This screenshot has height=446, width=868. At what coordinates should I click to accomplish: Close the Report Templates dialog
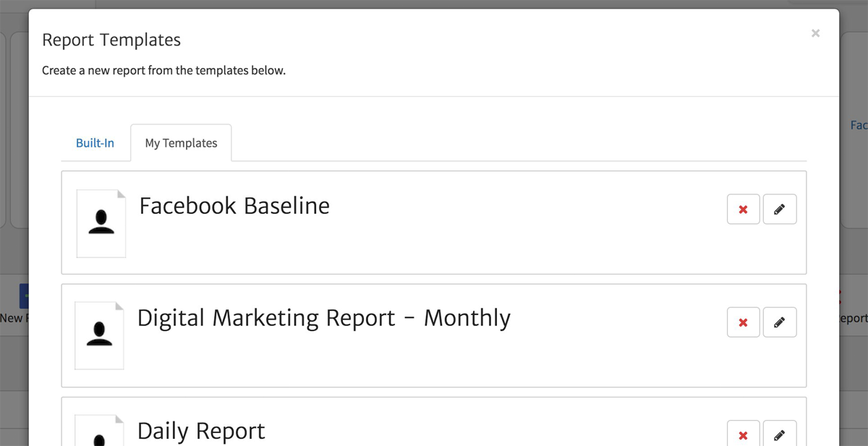pyautogui.click(x=815, y=33)
